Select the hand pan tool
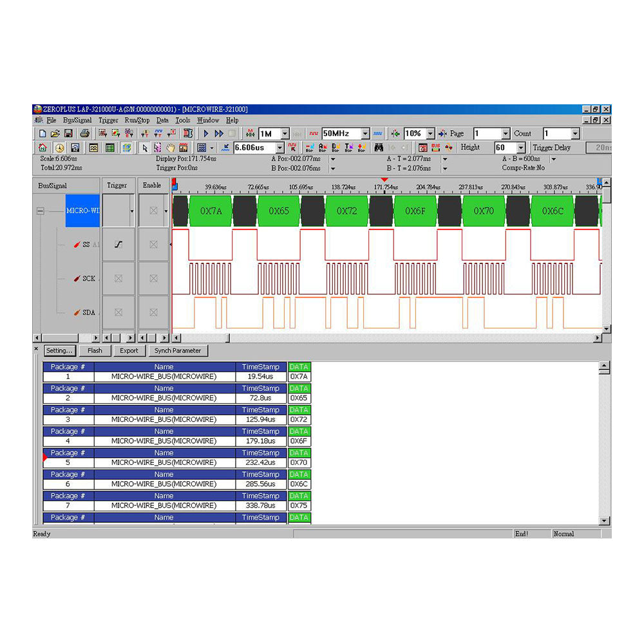Screen dimensions: 644x644 pyautogui.click(x=171, y=147)
